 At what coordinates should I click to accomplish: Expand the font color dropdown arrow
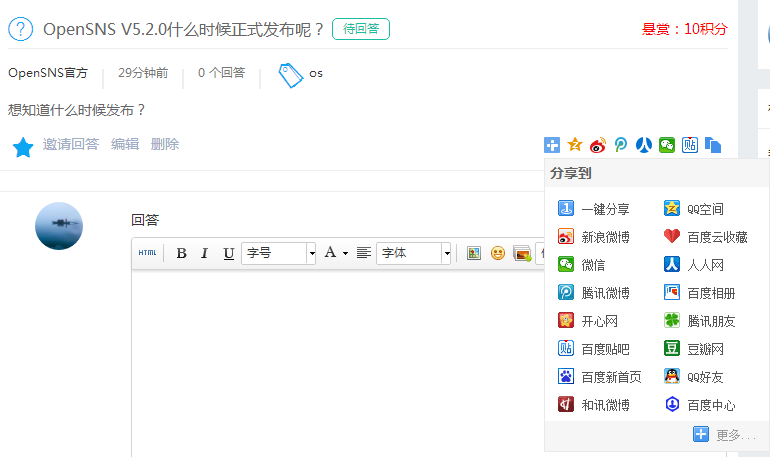[345, 253]
